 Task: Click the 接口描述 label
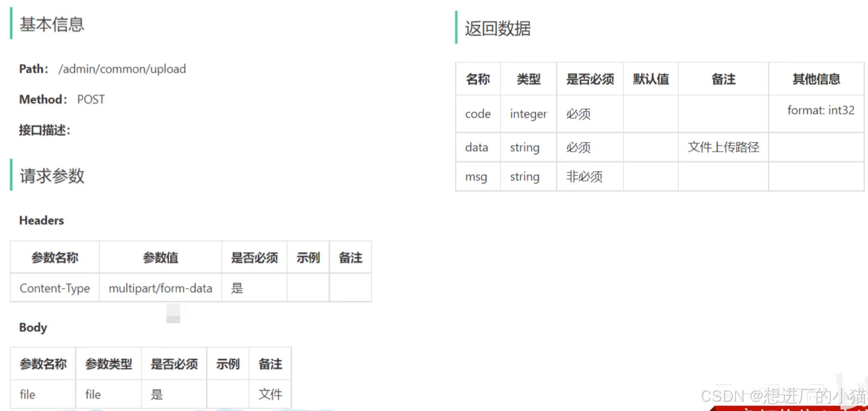tap(45, 130)
